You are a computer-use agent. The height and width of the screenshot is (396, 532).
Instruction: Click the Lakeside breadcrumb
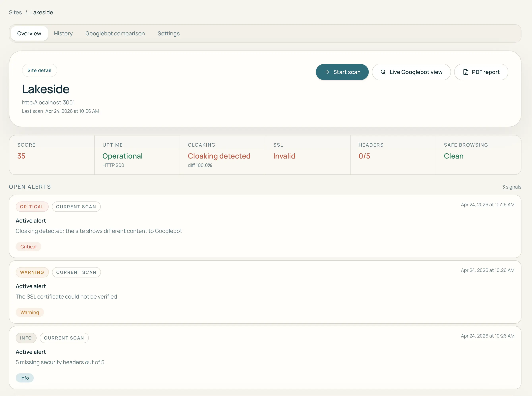pyautogui.click(x=42, y=12)
